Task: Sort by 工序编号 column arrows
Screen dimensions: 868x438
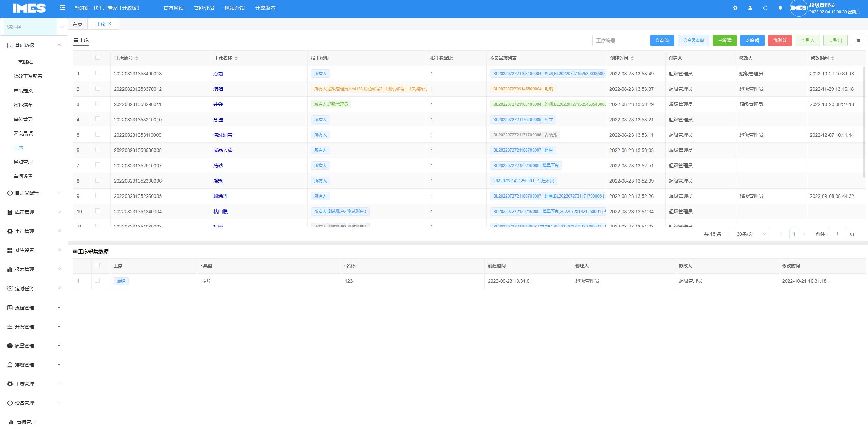Action: [x=136, y=58]
